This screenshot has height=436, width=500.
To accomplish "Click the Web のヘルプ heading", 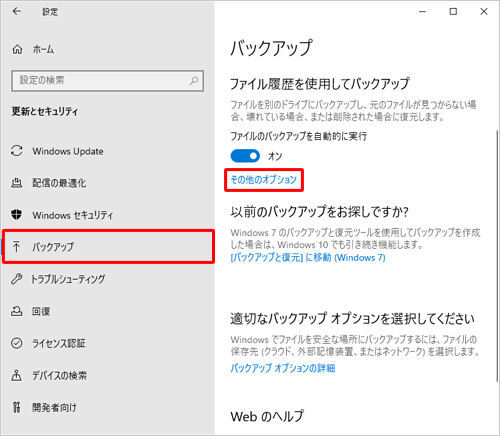I will pos(267,416).
